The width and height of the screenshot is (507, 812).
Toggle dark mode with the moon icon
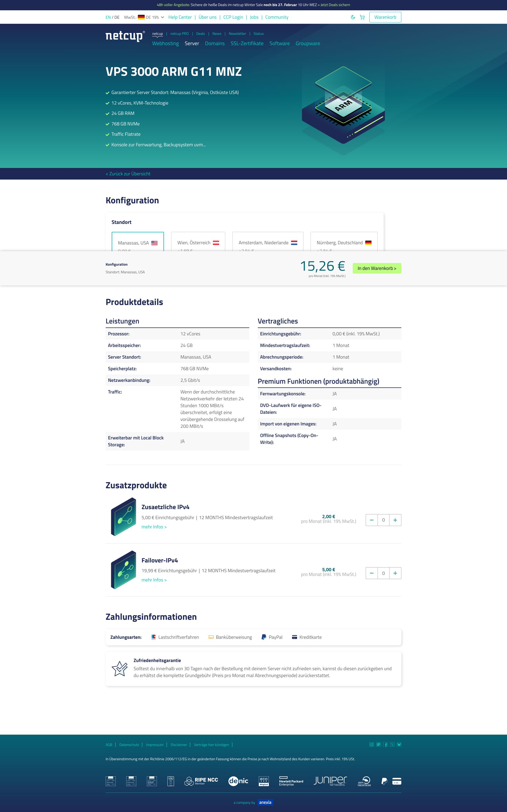[353, 17]
